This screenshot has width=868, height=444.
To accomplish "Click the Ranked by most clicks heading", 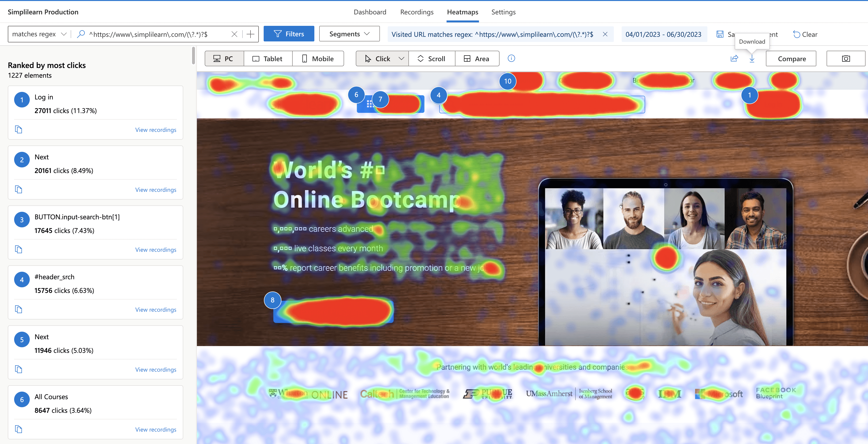I will [x=47, y=65].
